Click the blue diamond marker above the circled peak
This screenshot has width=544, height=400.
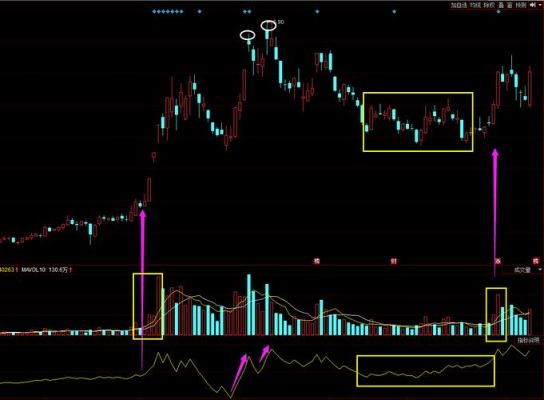click(x=249, y=11)
